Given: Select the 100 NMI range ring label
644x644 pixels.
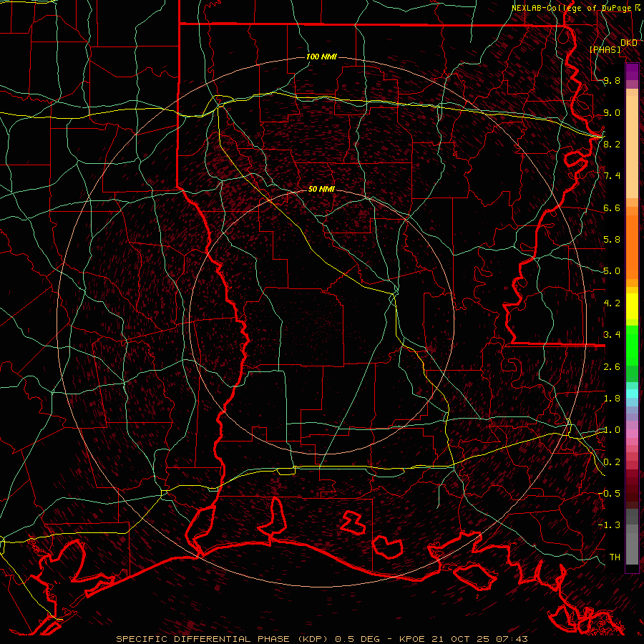Looking at the screenshot, I should (x=321, y=57).
